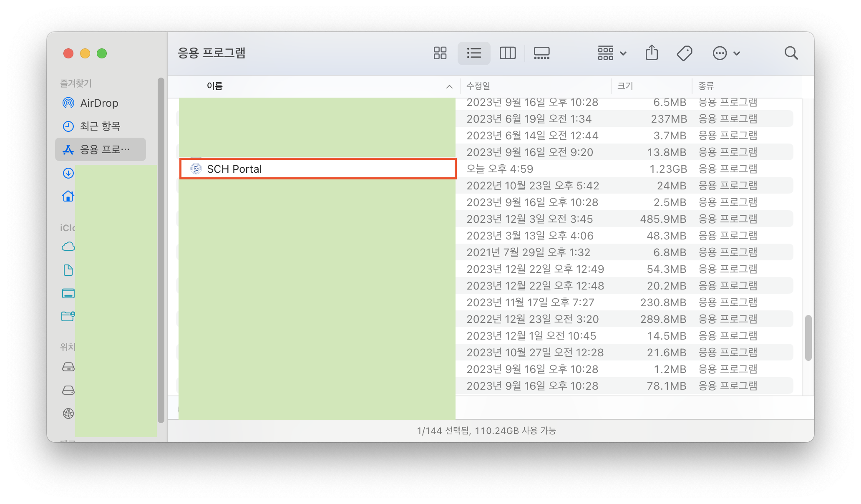Sort by 크기 column header
This screenshot has width=861, height=504.
[x=625, y=86]
